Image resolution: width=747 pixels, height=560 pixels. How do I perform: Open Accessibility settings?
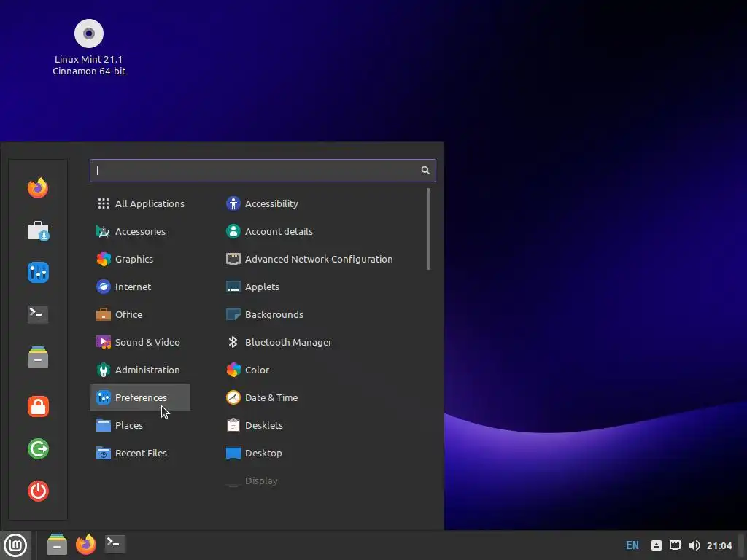coord(322,204)
